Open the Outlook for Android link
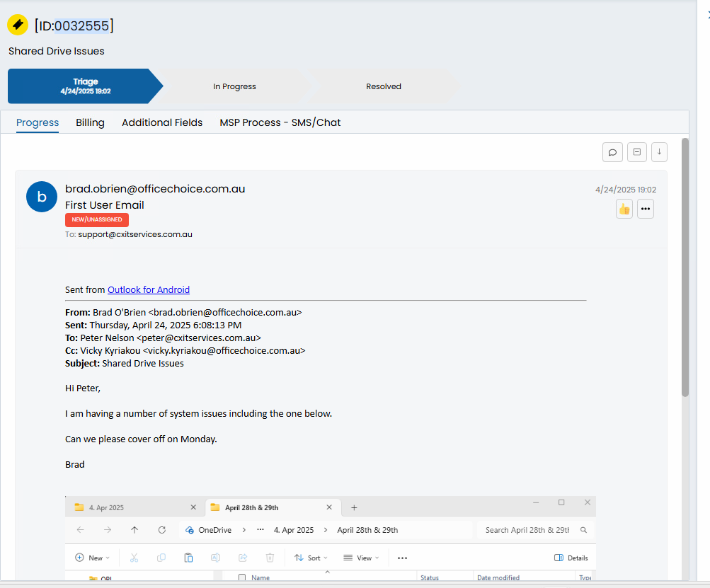Viewport: 710px width, 588px height. tap(149, 289)
